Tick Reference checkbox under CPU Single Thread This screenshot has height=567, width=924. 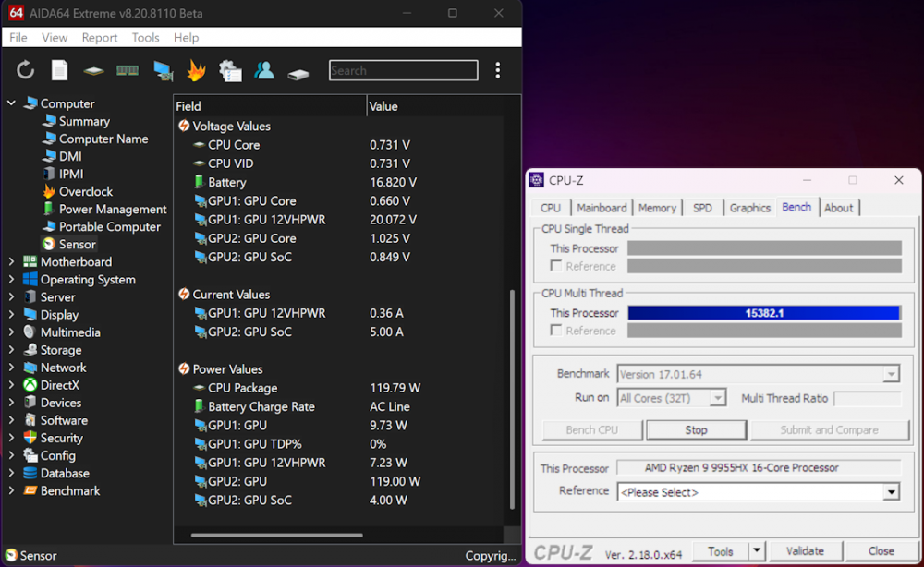coord(556,266)
